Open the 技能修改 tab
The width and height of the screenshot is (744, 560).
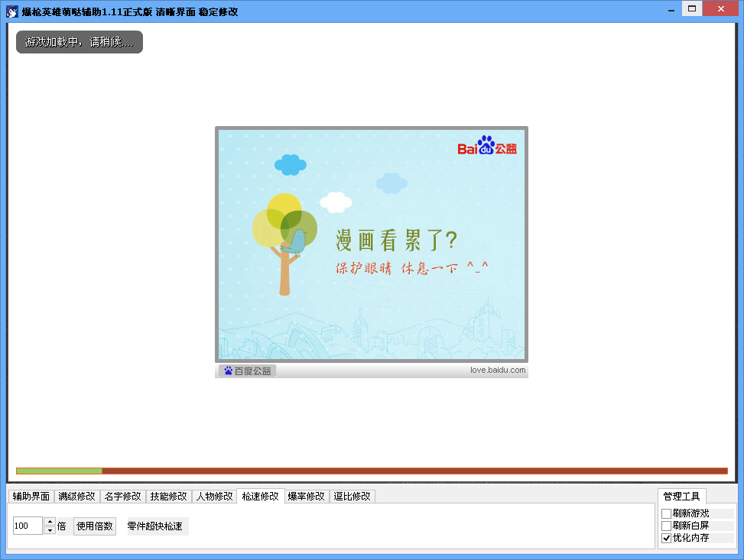[169, 496]
